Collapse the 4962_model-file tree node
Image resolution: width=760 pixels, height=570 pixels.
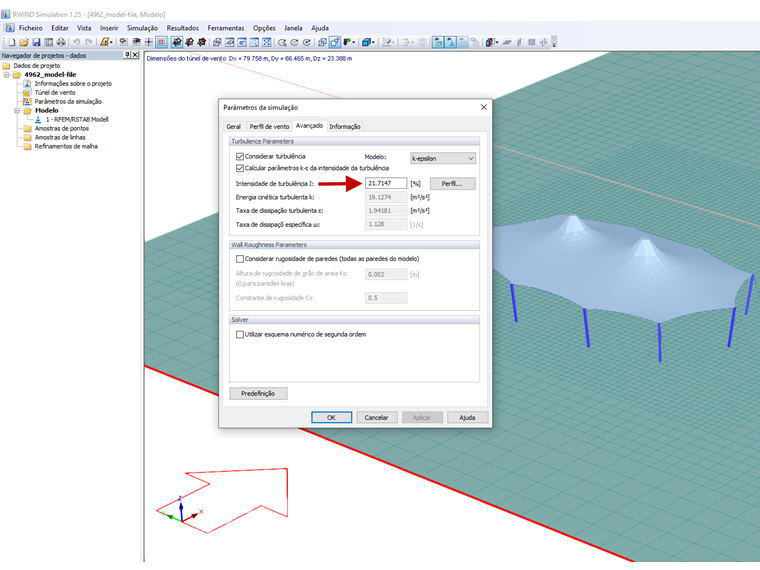click(x=6, y=75)
